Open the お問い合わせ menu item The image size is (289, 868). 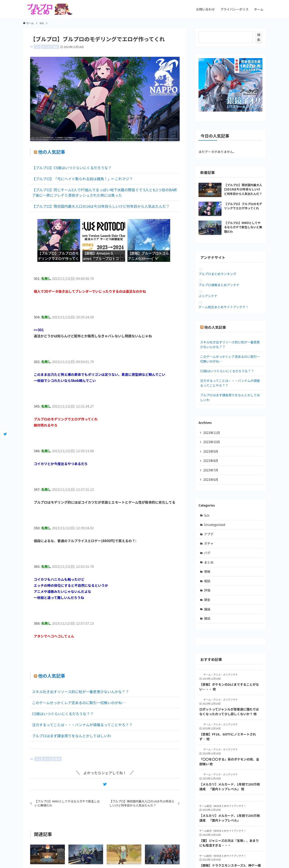(205, 9)
